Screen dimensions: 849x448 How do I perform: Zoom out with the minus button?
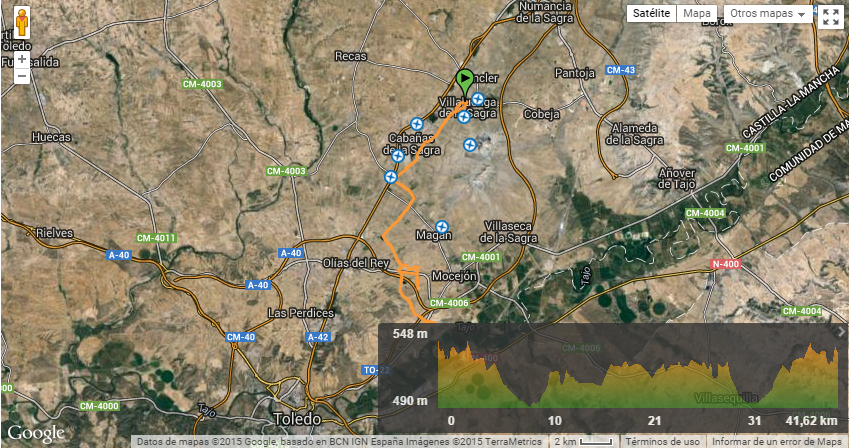click(x=22, y=76)
